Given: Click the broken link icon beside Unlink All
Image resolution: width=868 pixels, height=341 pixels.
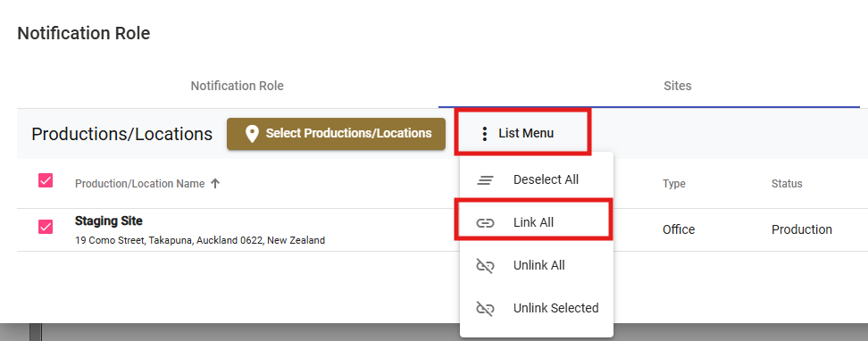Looking at the screenshot, I should pyautogui.click(x=485, y=266).
